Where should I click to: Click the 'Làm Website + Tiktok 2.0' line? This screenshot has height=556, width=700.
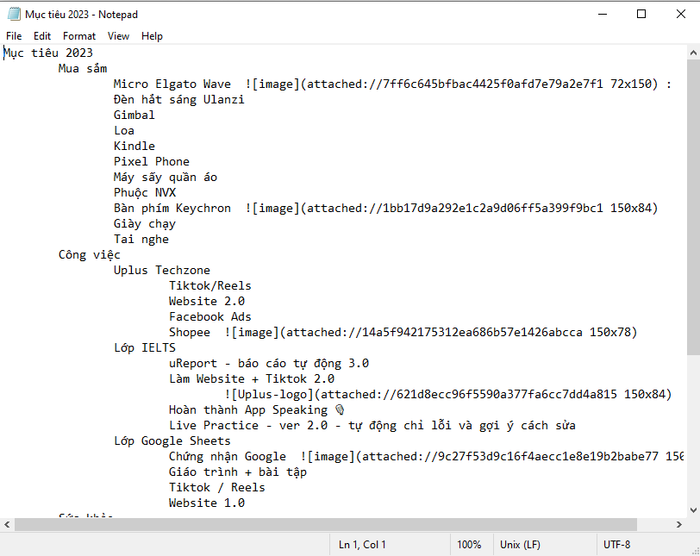coord(251,379)
